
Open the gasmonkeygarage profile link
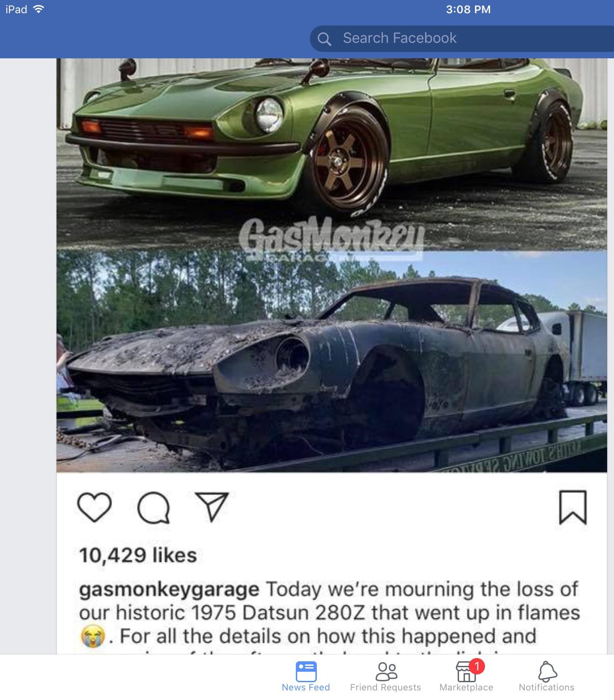[169, 589]
